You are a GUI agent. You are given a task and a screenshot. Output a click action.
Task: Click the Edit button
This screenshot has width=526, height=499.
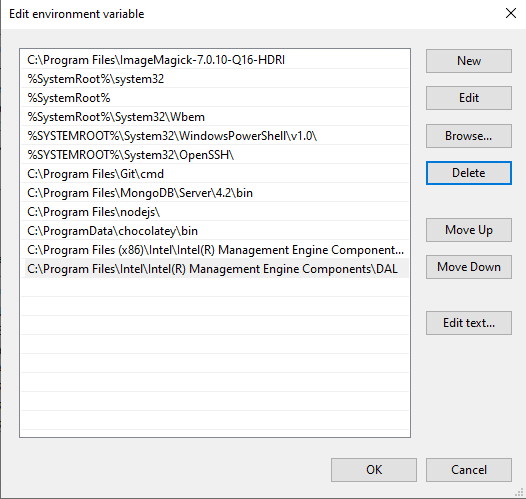469,98
